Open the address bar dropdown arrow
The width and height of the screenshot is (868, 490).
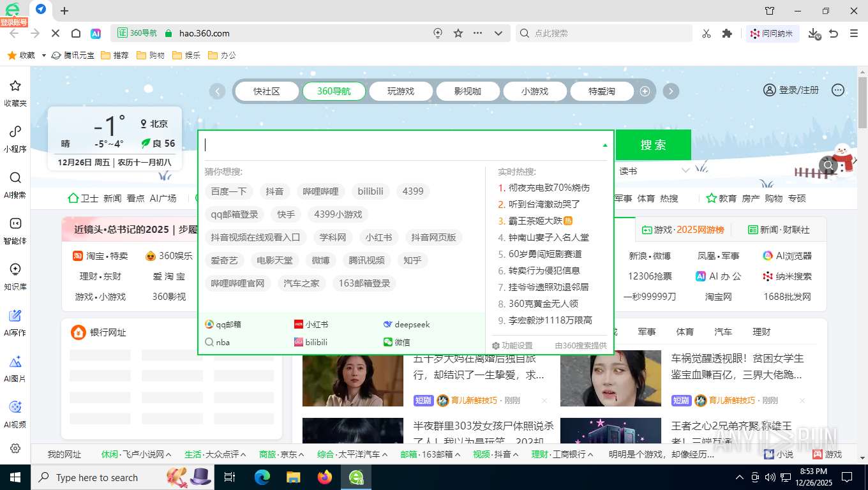[499, 33]
